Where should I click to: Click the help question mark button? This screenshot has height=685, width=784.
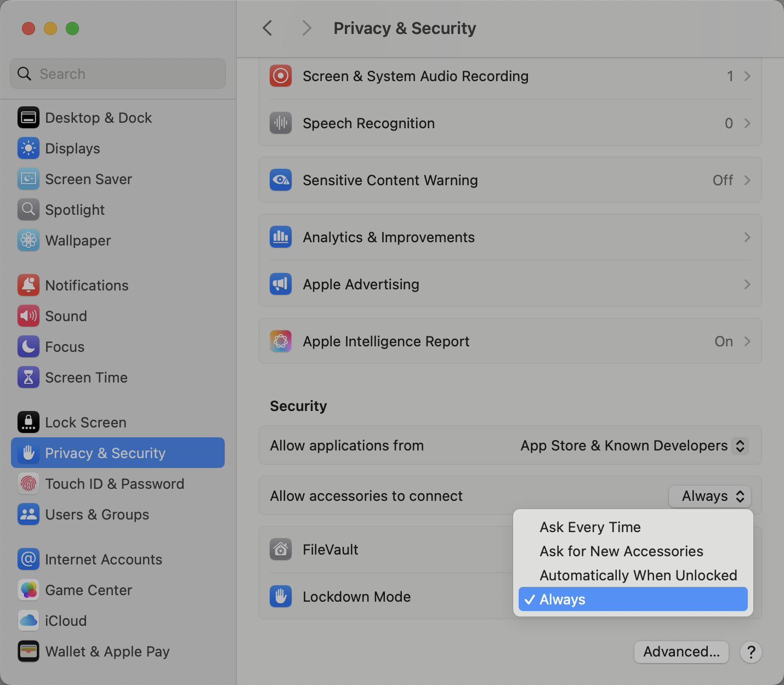(751, 652)
